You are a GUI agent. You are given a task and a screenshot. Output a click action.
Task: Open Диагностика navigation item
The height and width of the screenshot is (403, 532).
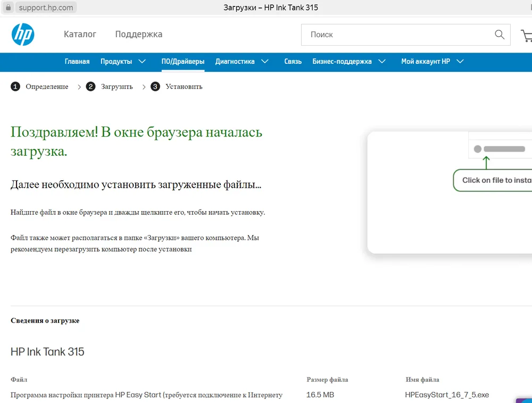point(235,61)
